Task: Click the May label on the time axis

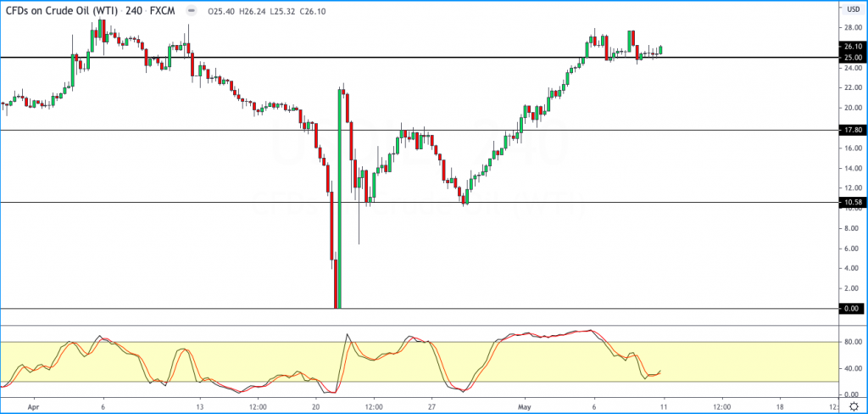Action: click(524, 406)
